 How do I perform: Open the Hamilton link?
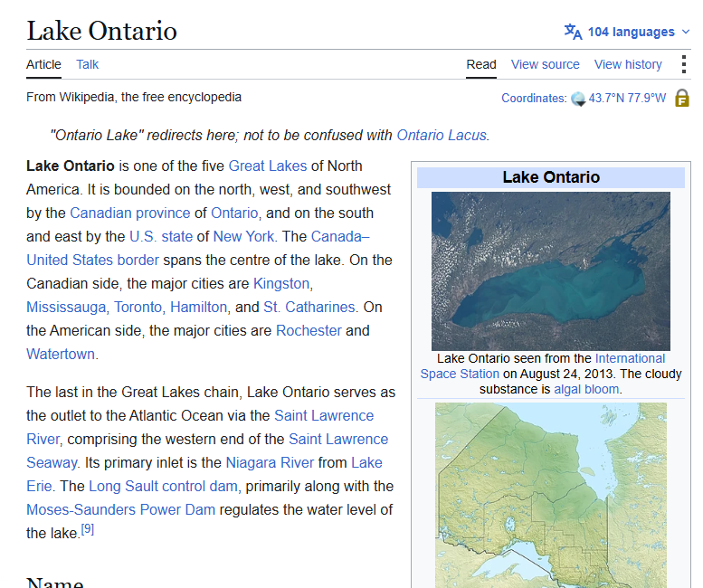tap(199, 307)
